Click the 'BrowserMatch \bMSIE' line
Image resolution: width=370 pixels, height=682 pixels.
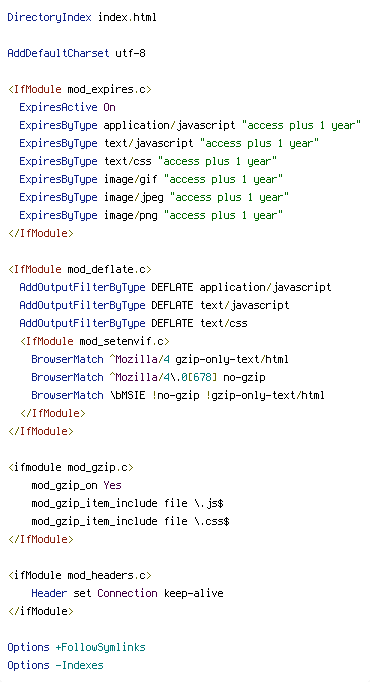178,395
